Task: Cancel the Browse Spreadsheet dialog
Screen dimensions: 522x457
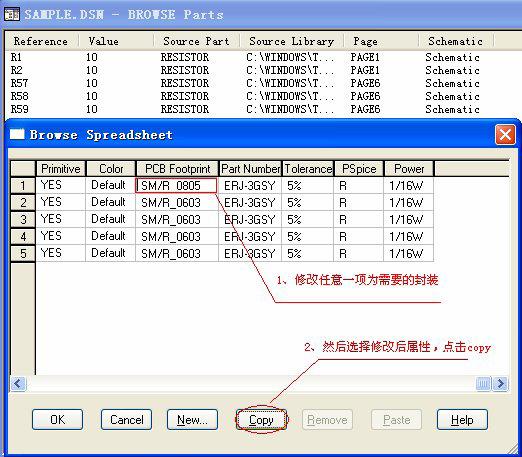Action: pos(126,420)
